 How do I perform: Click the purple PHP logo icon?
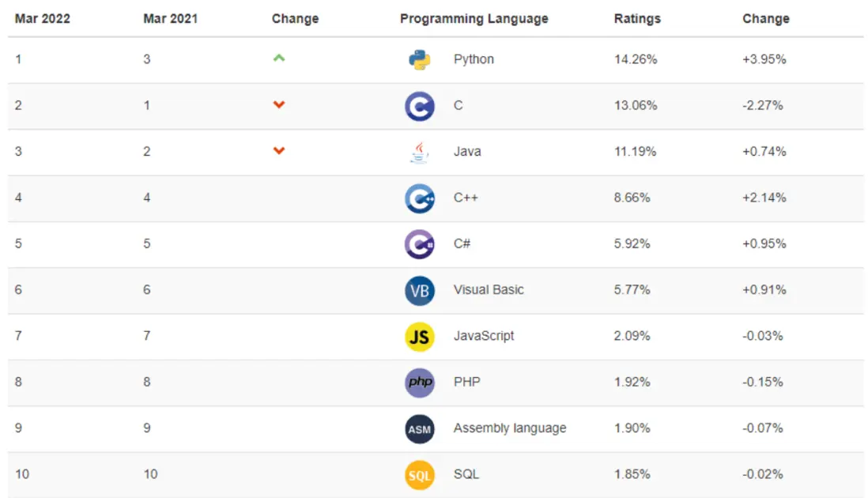[x=420, y=383]
